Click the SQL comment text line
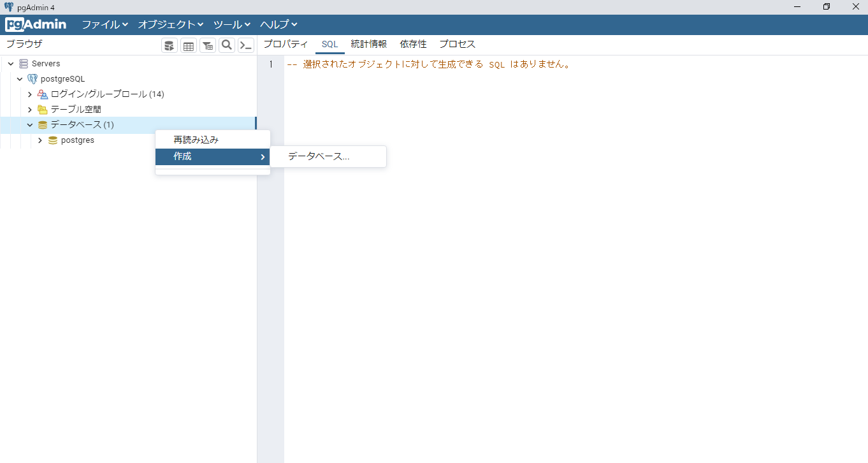The image size is (868, 463). click(x=428, y=64)
